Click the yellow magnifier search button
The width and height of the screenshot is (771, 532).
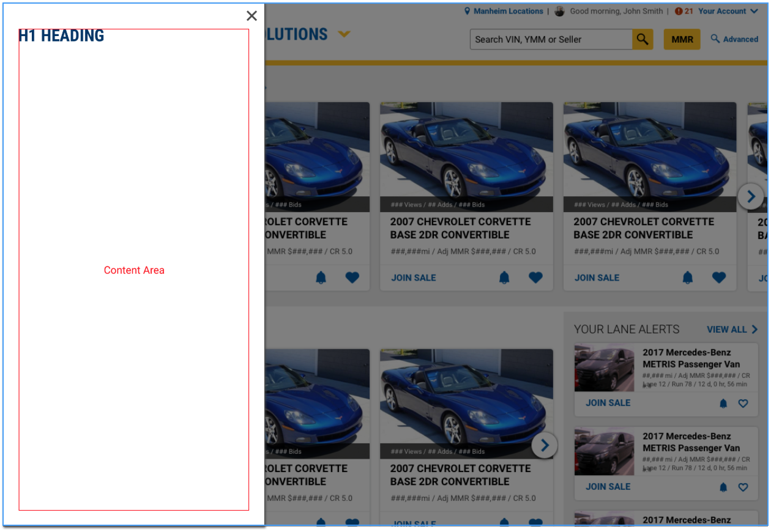pos(642,39)
